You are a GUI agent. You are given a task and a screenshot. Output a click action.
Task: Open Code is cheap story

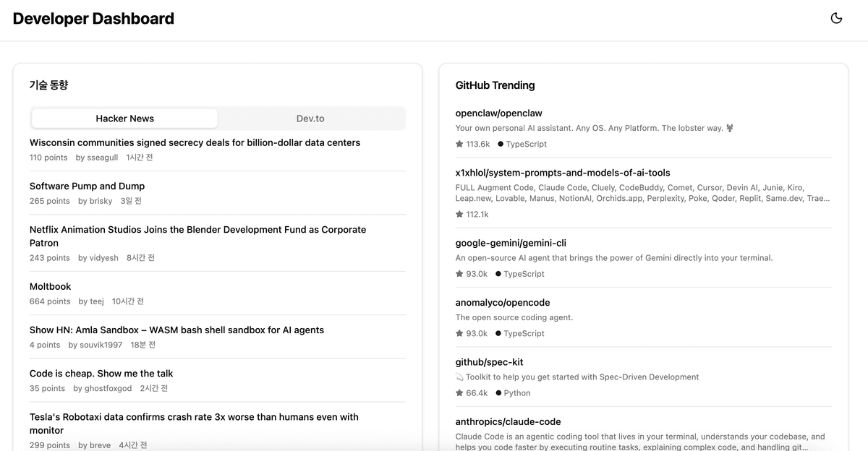[101, 373]
